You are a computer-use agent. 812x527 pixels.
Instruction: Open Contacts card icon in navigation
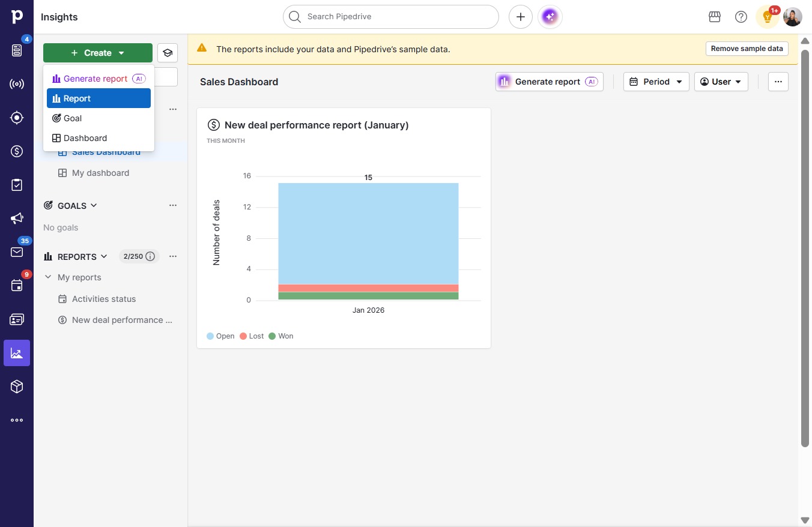click(x=17, y=319)
